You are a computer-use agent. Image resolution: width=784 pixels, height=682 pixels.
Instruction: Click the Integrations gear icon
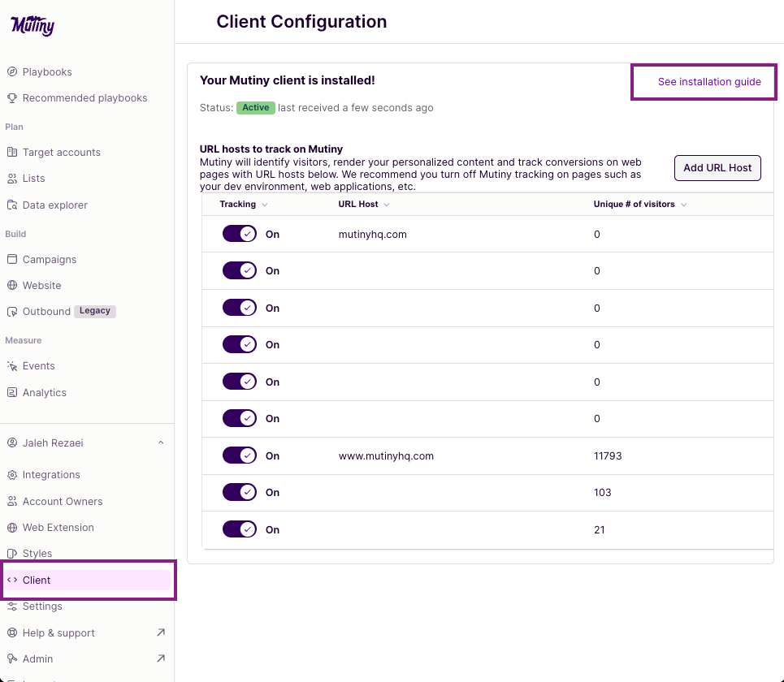click(12, 475)
